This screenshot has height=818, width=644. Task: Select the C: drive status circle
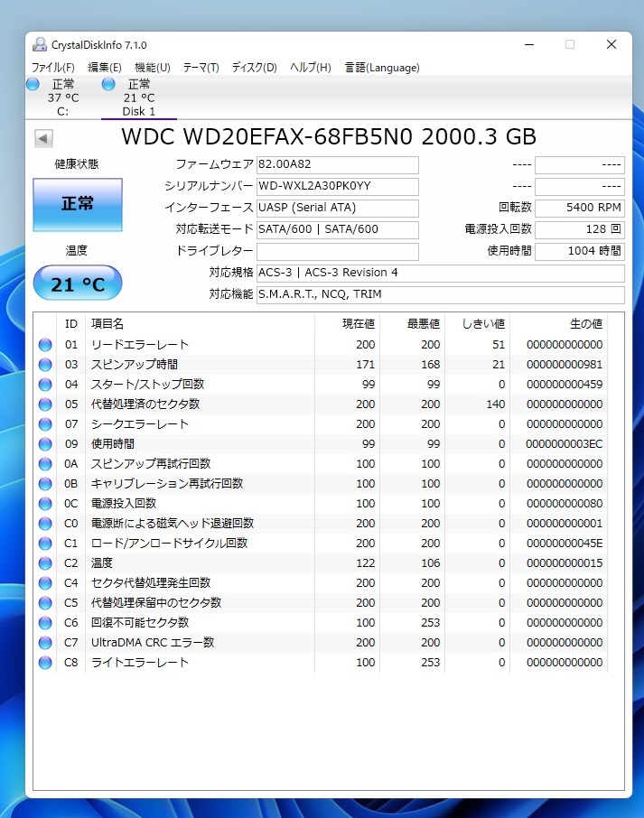[33, 84]
